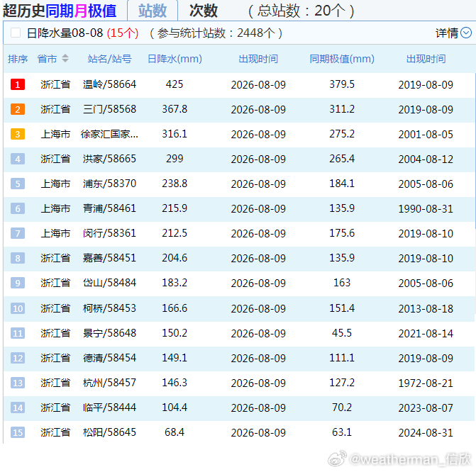Sort by the 省市 column arrows

click(x=65, y=58)
